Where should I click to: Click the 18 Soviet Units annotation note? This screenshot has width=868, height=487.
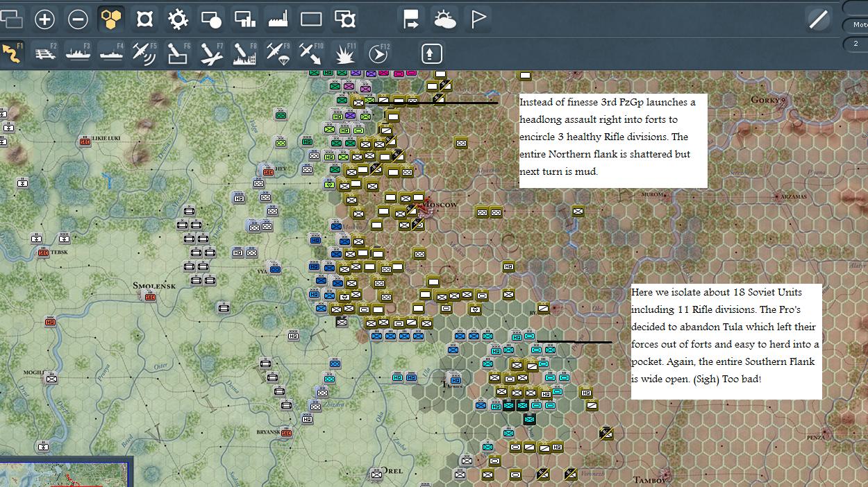click(x=726, y=341)
